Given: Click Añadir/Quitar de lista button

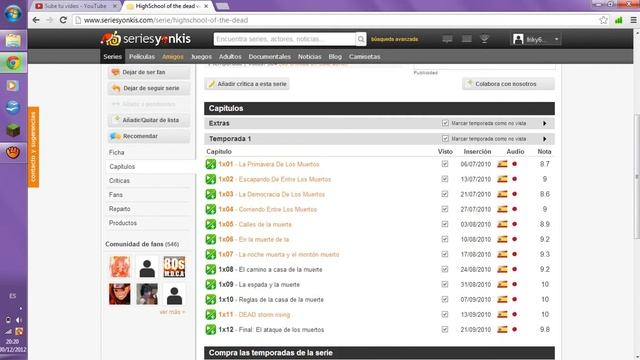Looking at the screenshot, I should pyautogui.click(x=149, y=120).
